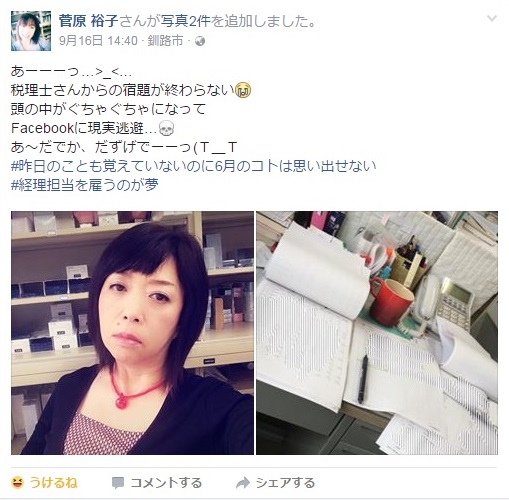Click the コメントする button
509x500 pixels.
(157, 483)
